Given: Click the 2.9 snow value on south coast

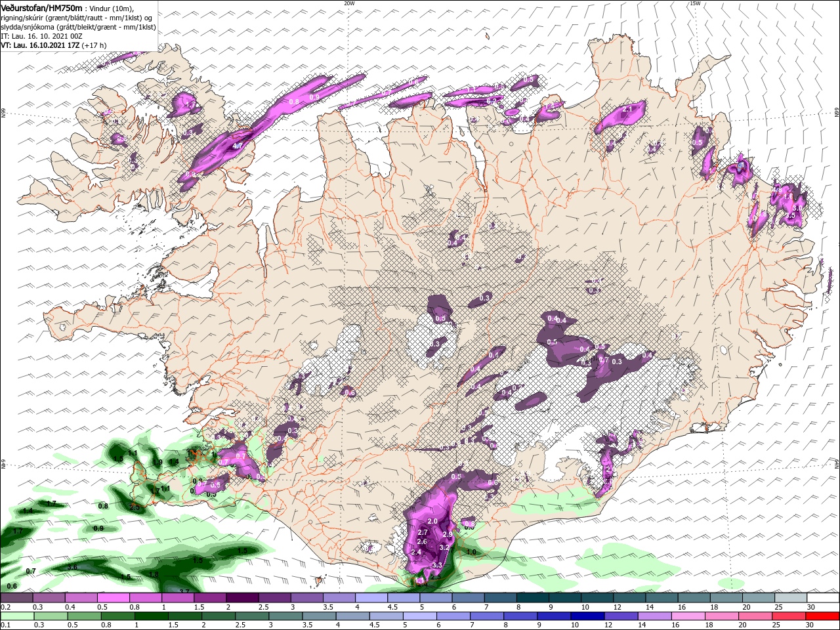Looking at the screenshot, I should click(x=448, y=535).
